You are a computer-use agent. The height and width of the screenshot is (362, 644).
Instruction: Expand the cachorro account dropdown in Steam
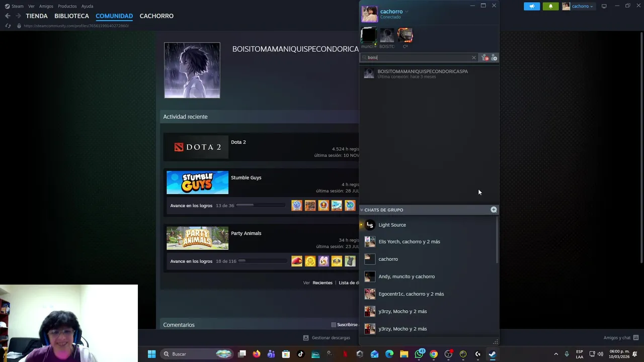tap(578, 6)
